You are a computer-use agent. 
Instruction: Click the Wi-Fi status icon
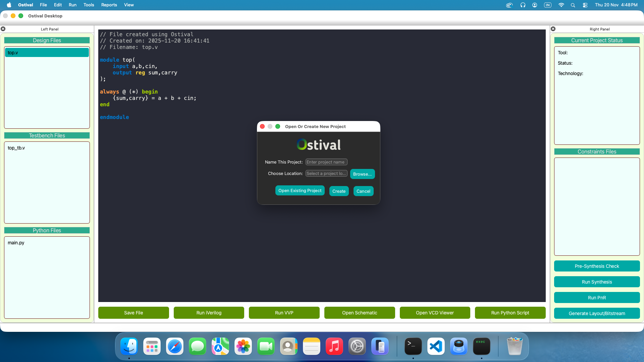coord(561,5)
